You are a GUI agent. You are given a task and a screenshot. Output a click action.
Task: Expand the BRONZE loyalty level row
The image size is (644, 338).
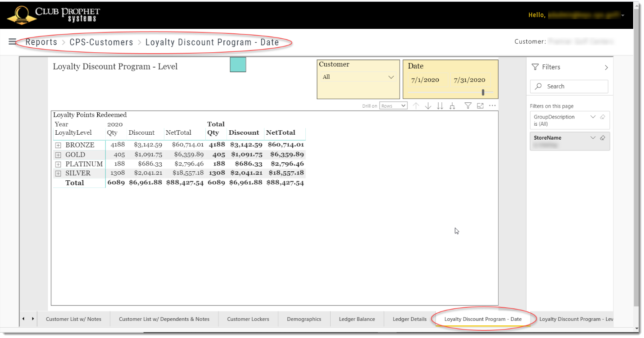point(58,145)
